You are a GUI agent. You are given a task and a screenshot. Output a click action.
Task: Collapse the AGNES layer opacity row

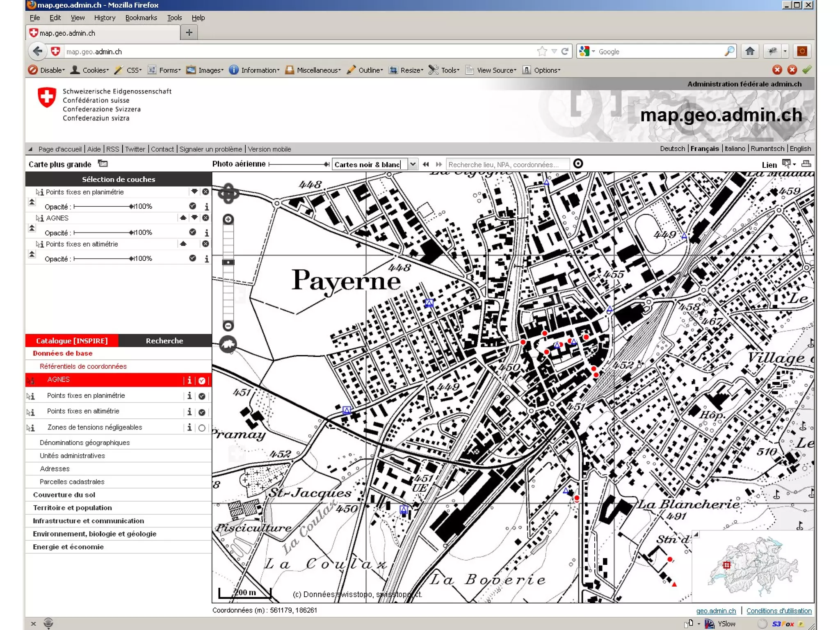[32, 228]
